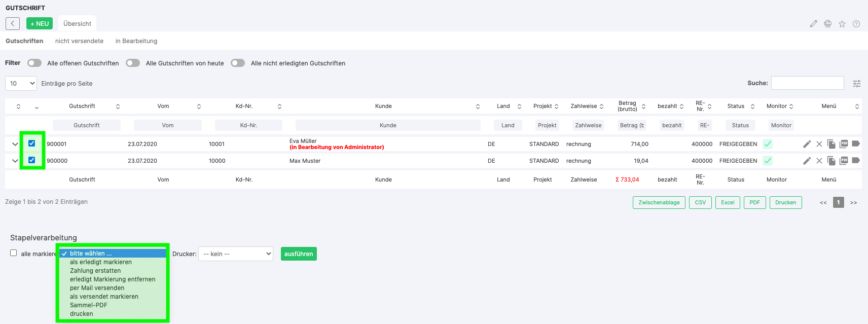This screenshot has width=868, height=324.
Task: Choose 'Sammel-PDF' from the batch action list
Action: (89, 305)
